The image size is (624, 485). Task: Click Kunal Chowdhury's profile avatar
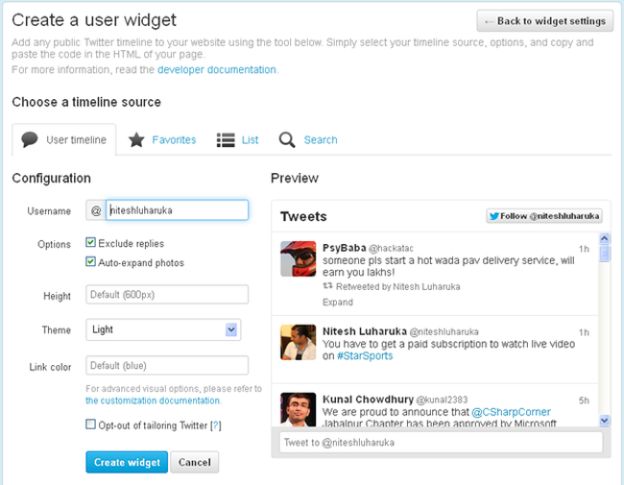coord(298,410)
